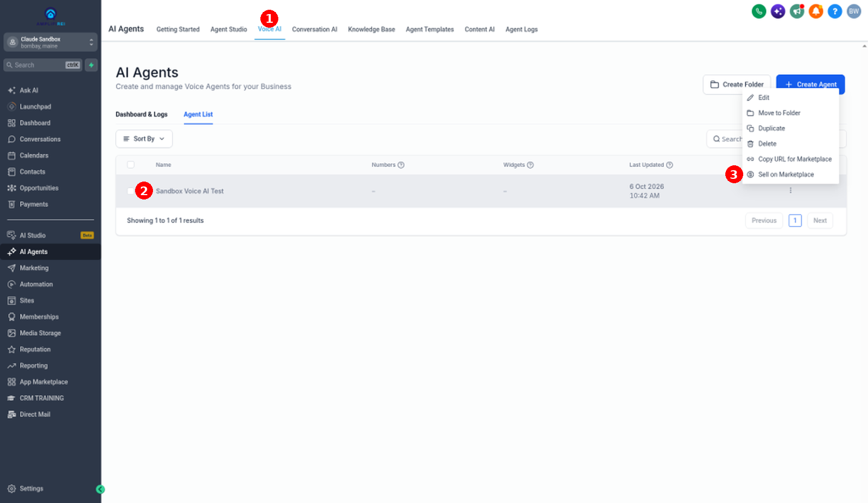
Task: Click the Next pagination button
Action: 820,221
